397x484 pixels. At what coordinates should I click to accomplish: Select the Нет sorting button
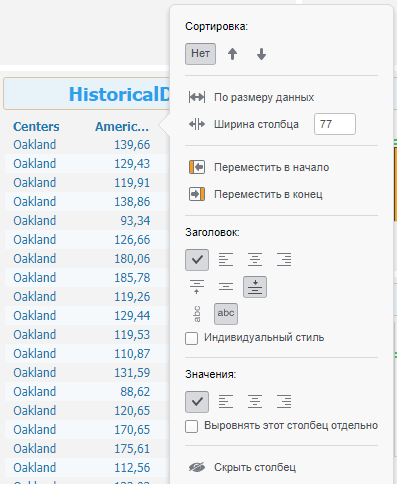coord(200,54)
